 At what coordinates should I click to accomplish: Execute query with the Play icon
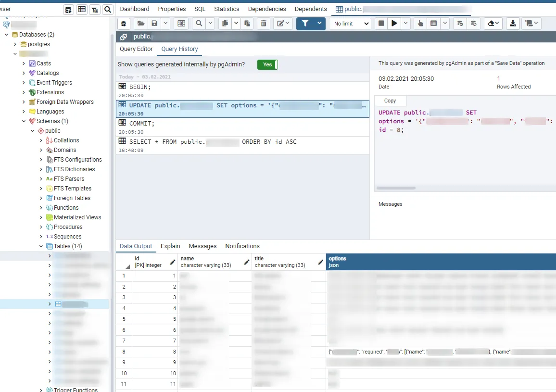[394, 24]
